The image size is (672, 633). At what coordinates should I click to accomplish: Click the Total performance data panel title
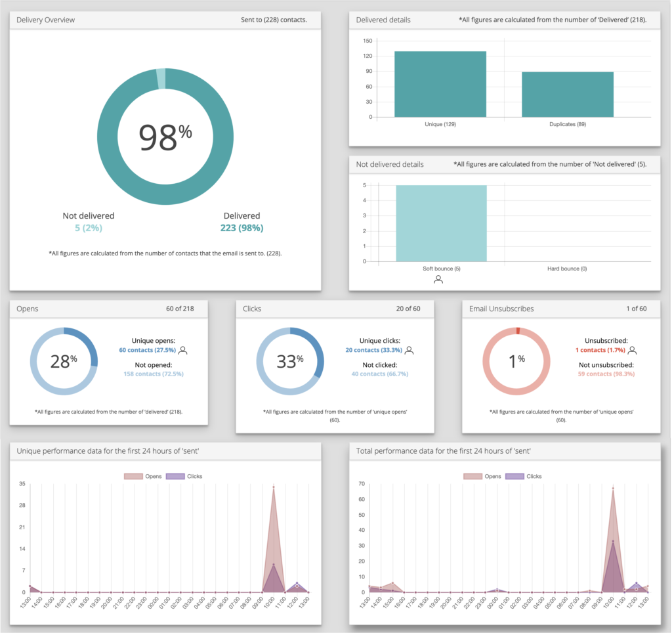click(x=443, y=450)
